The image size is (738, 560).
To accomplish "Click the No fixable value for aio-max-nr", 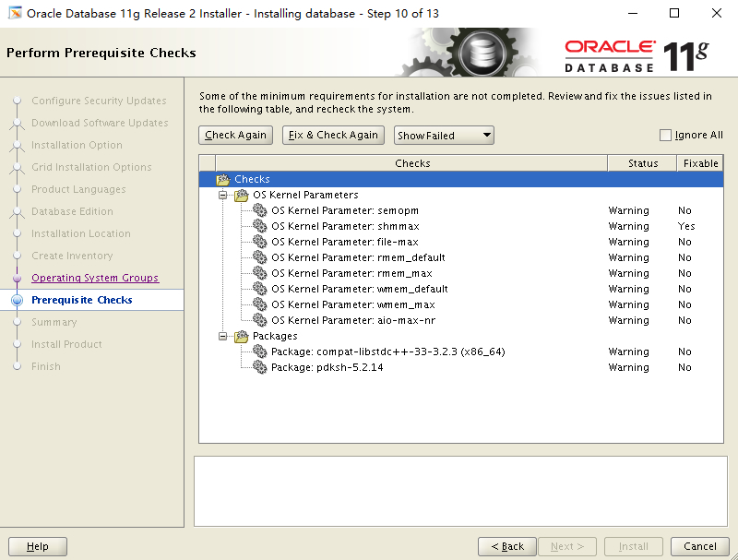I will 684,320.
